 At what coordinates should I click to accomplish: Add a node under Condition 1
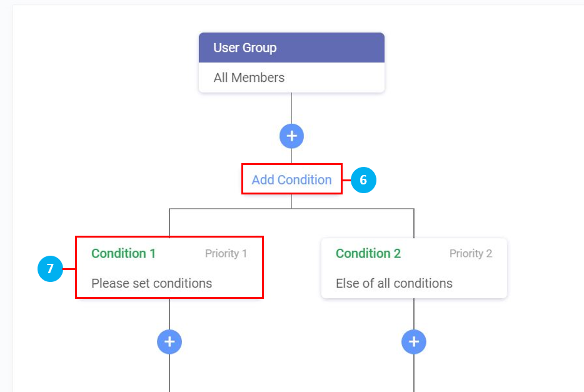coord(169,341)
